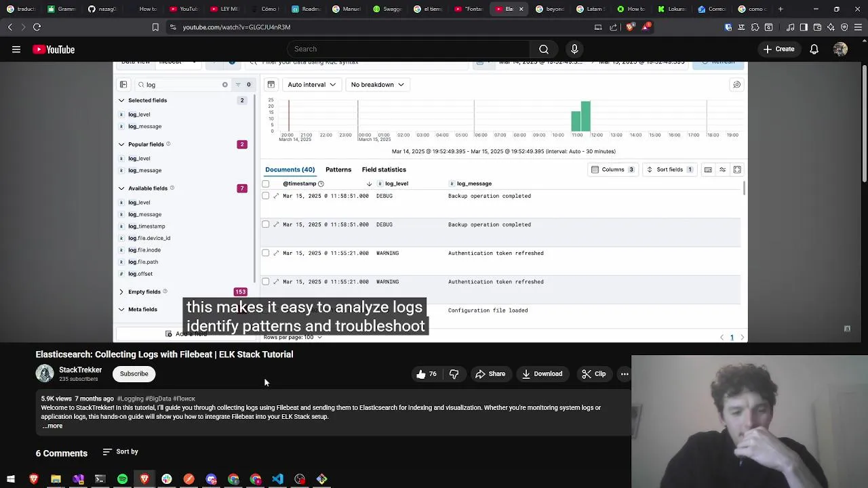The width and height of the screenshot is (868, 488).
Task: Clear the 'log' field search text
Action: coord(225,85)
